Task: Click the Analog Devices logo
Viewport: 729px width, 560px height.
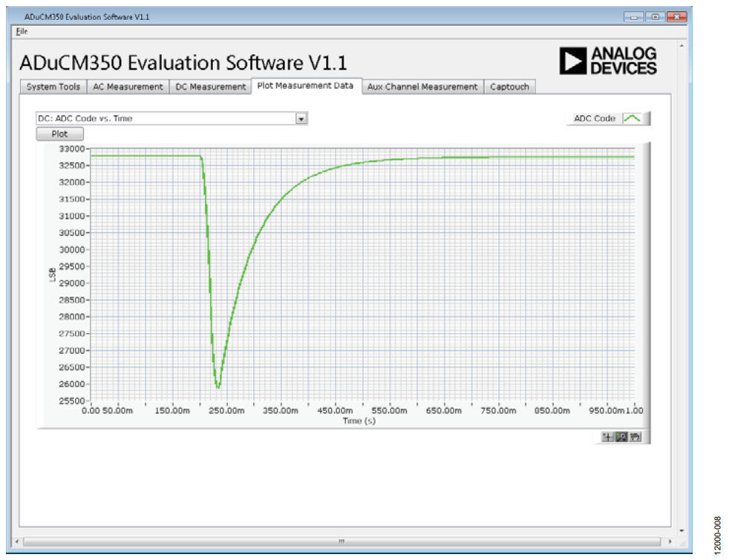Action: tap(608, 61)
